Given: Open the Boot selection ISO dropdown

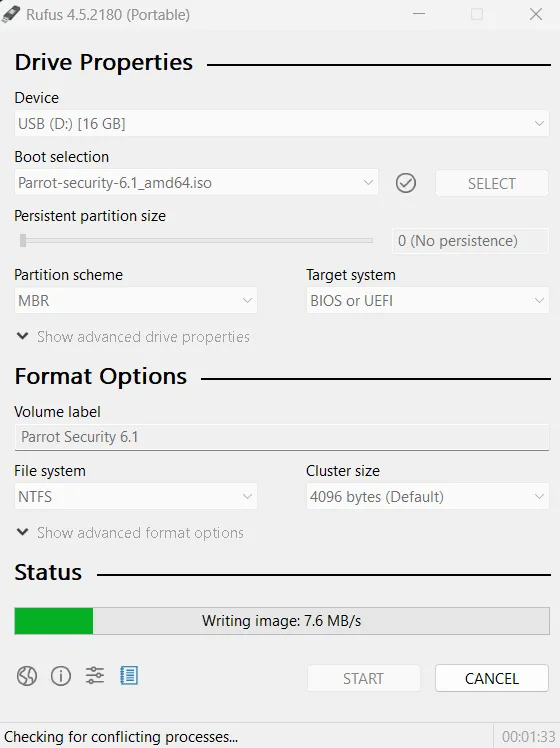Looking at the screenshot, I should (196, 183).
